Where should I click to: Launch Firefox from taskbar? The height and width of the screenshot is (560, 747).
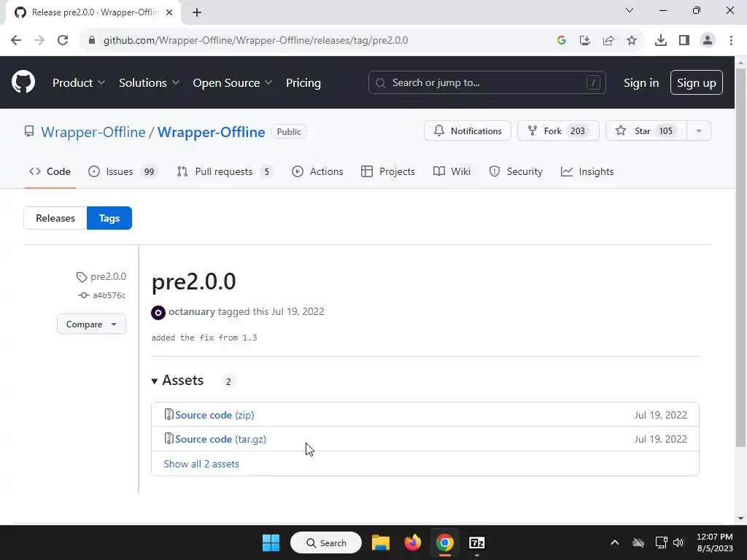tap(413, 542)
